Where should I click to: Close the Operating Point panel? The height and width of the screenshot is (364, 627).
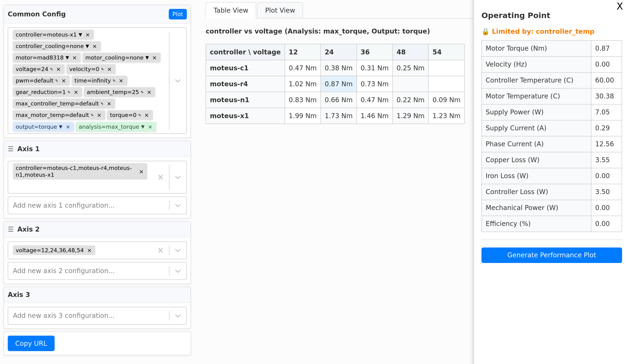tap(619, 6)
